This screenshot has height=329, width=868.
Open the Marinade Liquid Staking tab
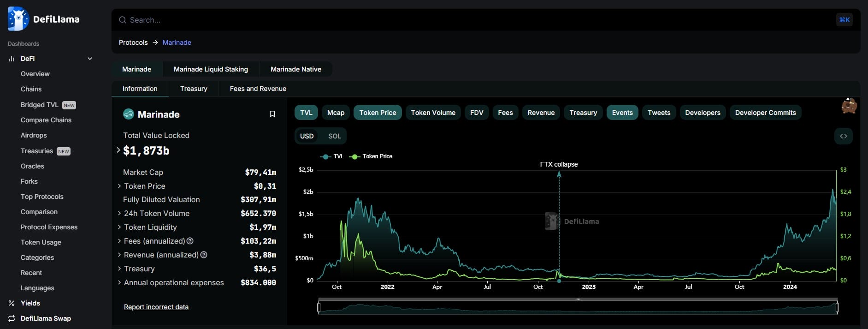(211, 69)
